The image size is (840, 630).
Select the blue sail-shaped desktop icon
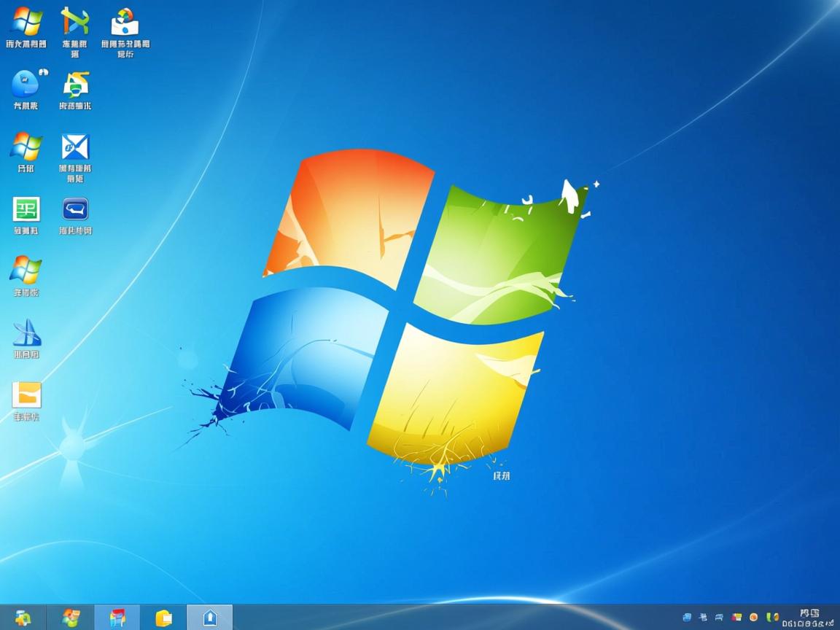tap(26, 333)
